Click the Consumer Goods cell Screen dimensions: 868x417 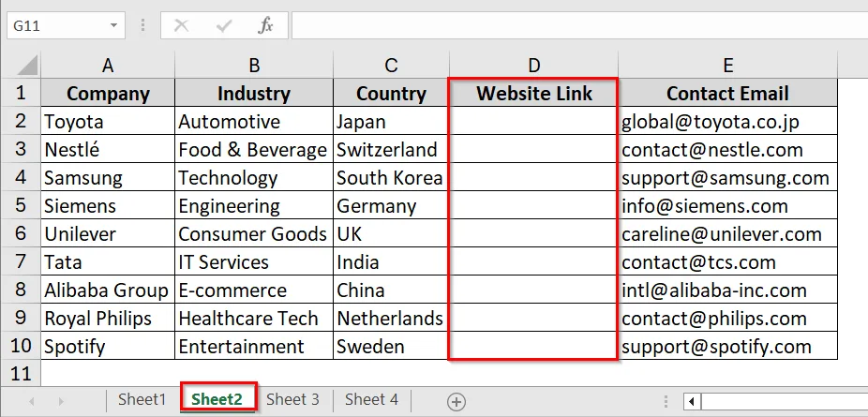pos(254,234)
